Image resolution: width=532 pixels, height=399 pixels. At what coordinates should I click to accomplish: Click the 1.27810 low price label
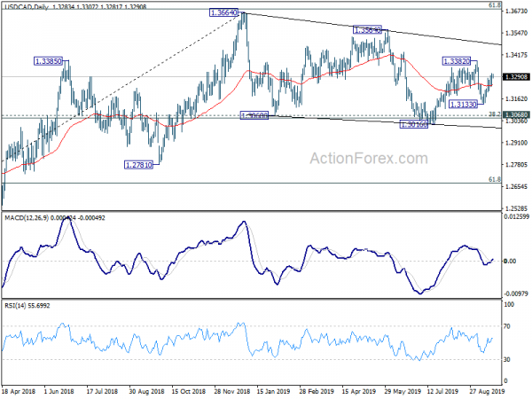click(139, 165)
